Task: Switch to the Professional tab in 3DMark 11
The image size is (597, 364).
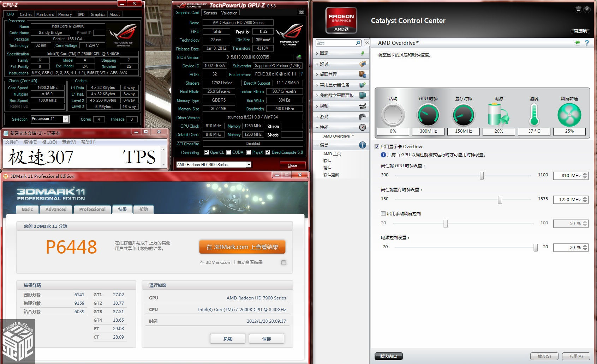Action: [92, 210]
